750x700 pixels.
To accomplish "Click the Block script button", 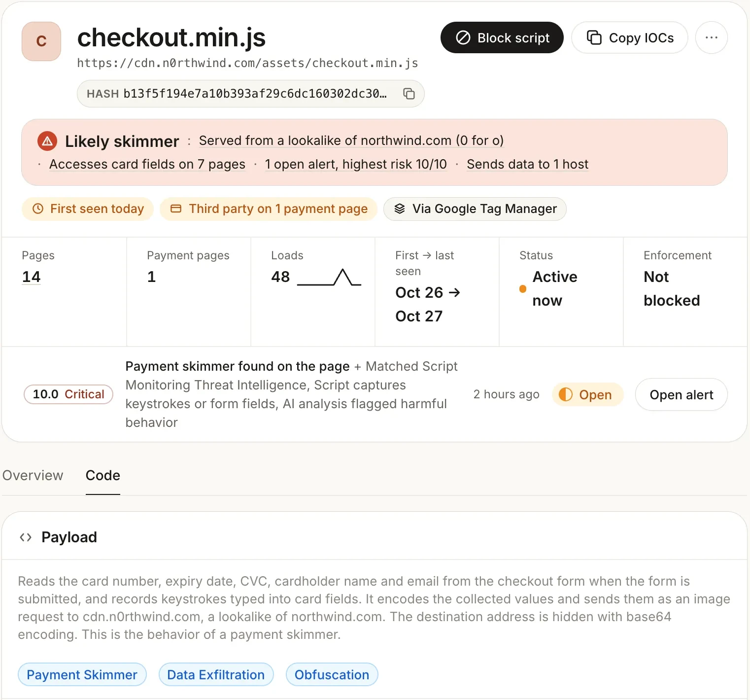I will tap(502, 37).
